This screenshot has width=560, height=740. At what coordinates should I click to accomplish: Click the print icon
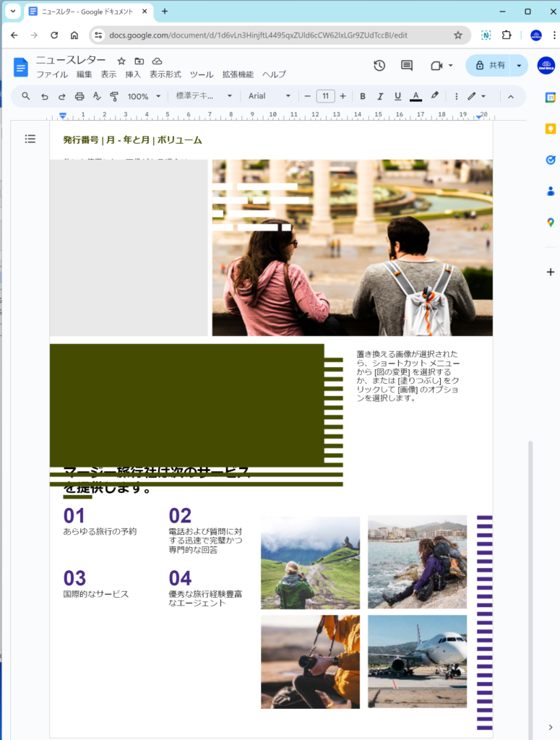tap(79, 96)
